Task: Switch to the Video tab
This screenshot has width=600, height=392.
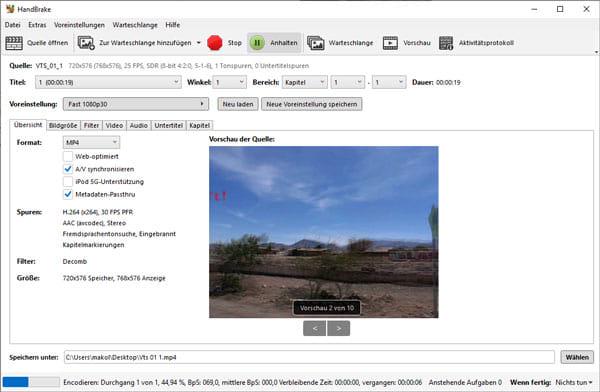Action: 114,125
